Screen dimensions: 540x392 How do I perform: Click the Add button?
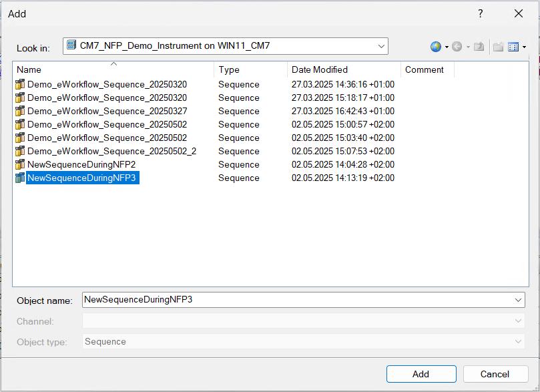pyautogui.click(x=421, y=374)
